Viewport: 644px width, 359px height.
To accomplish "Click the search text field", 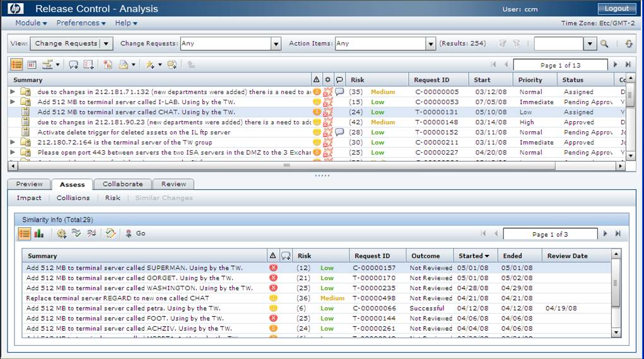I will coord(559,44).
